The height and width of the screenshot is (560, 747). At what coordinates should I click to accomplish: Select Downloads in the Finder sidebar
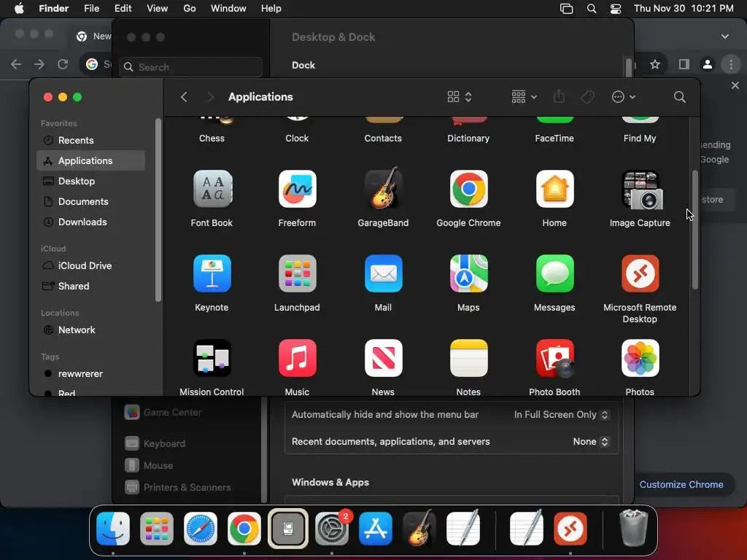[90, 222]
